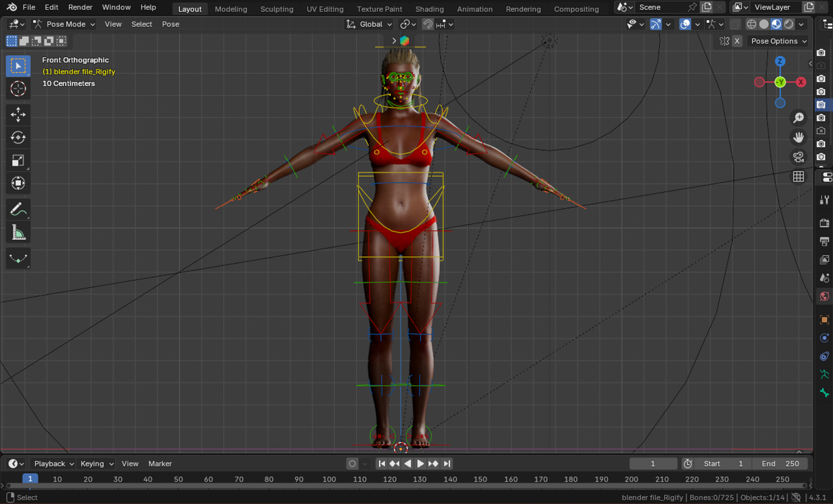Viewport: 833px width, 504px height.
Task: Open the Playback dropdown in timeline
Action: pos(54,463)
